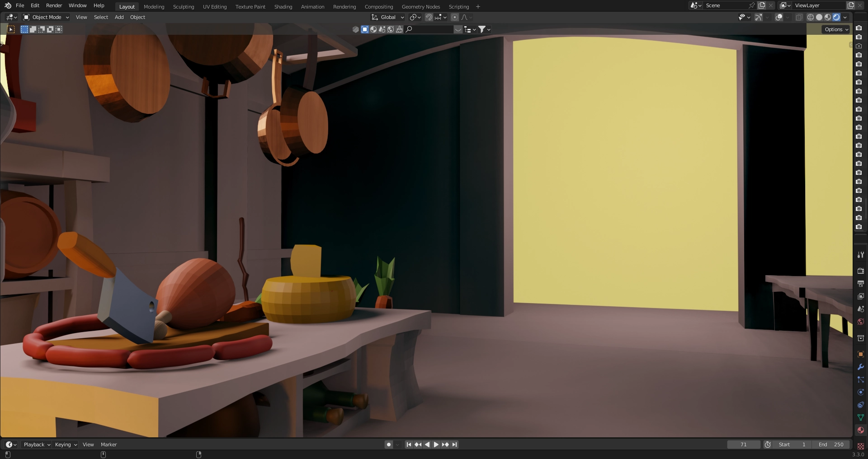Play the animation forward

tap(436, 445)
